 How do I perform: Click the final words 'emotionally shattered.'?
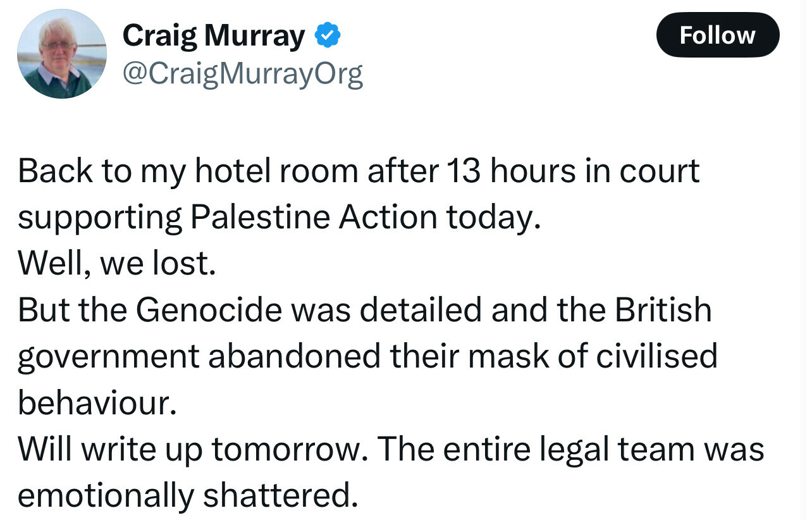(188, 497)
